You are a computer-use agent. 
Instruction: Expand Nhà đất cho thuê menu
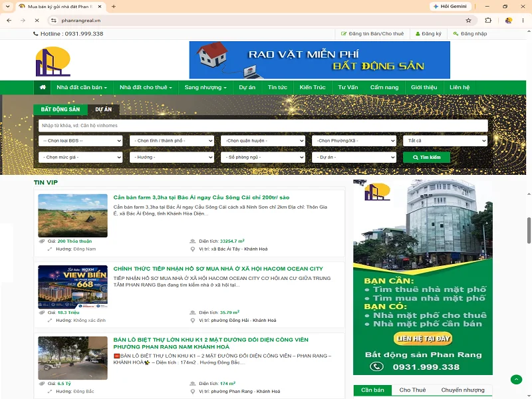[x=146, y=88]
